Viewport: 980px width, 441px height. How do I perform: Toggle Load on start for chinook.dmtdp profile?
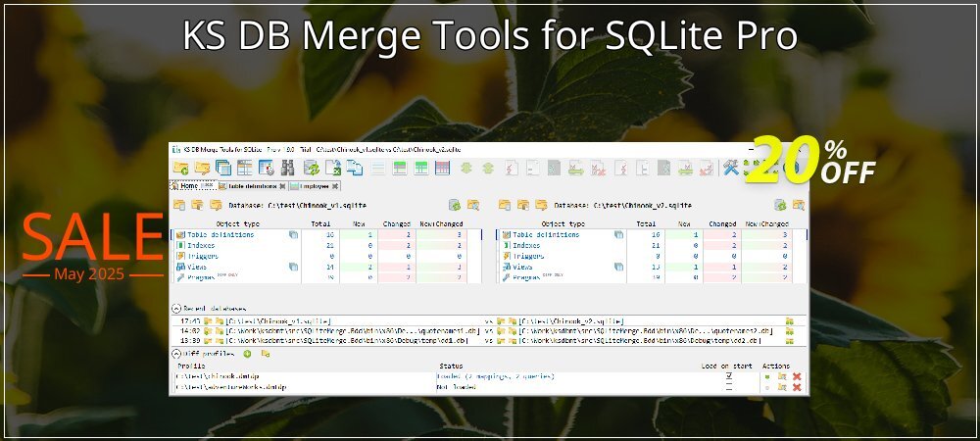(x=729, y=376)
